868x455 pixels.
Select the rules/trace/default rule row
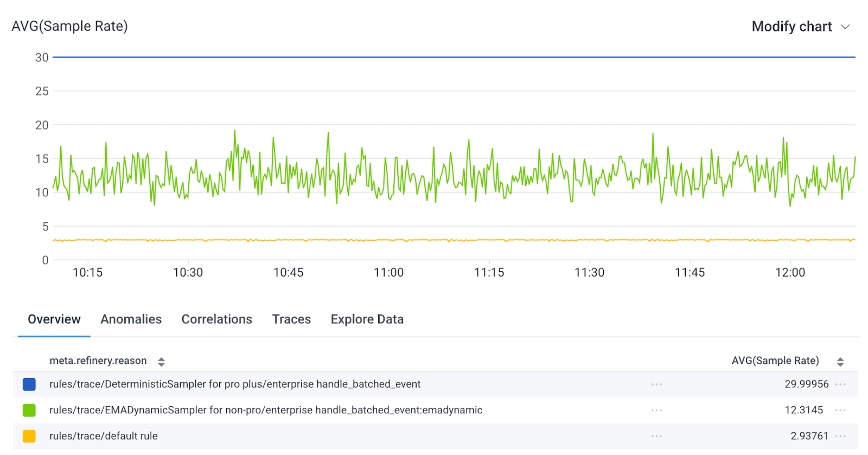(104, 436)
